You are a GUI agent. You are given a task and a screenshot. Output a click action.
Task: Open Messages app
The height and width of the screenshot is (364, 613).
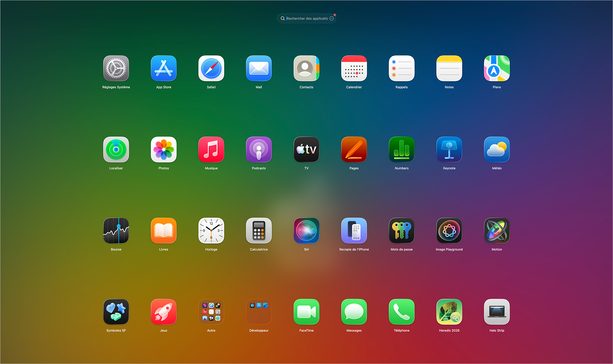(x=354, y=312)
